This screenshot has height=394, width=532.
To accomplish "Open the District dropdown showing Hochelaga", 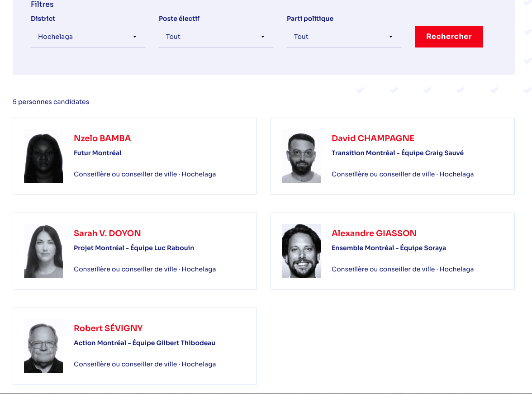I will (x=87, y=37).
